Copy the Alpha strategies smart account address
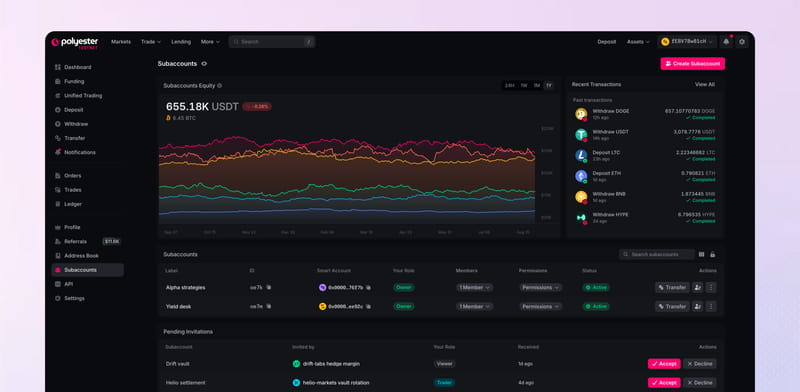 click(368, 287)
